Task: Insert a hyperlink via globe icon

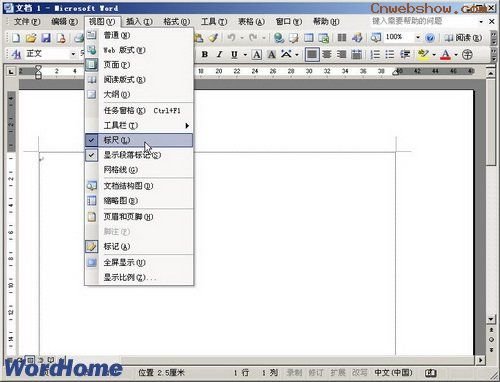Action: click(x=279, y=38)
